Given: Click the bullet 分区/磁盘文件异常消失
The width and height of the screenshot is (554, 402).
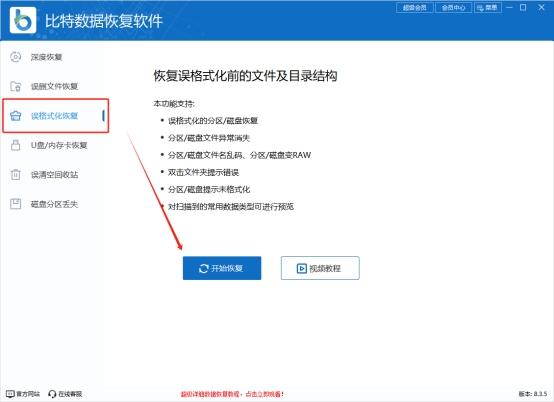Looking at the screenshot, I should pos(209,138).
